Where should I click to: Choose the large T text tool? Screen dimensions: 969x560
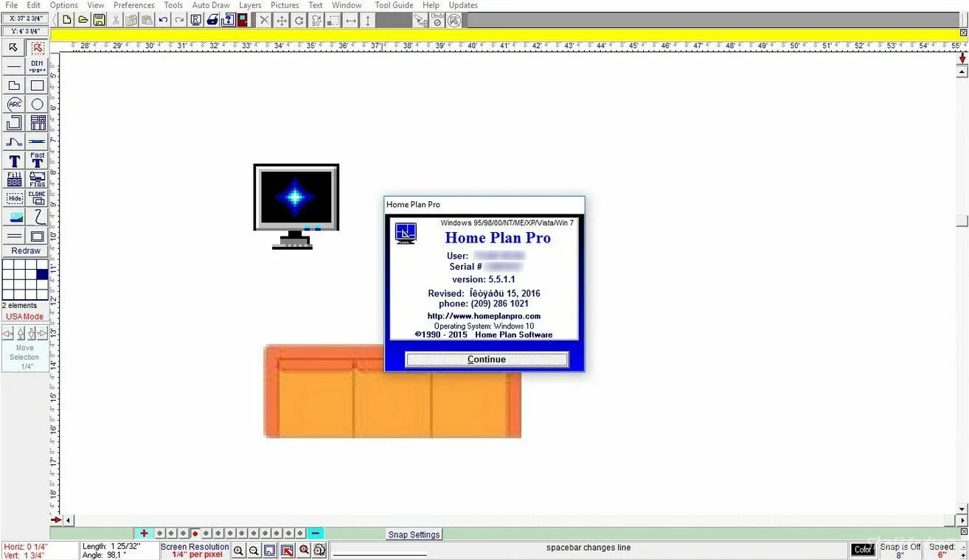[14, 161]
